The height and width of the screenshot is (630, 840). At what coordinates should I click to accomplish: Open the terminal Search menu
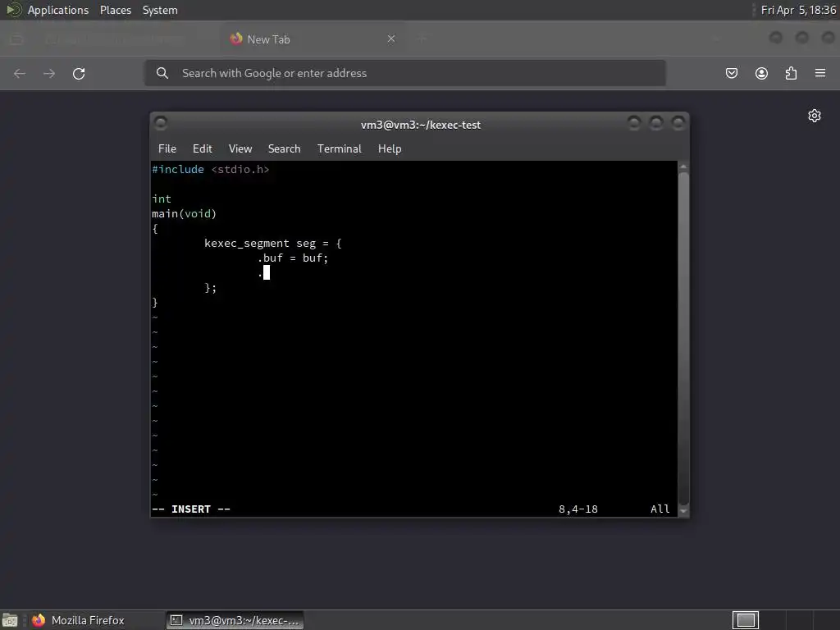click(x=284, y=149)
